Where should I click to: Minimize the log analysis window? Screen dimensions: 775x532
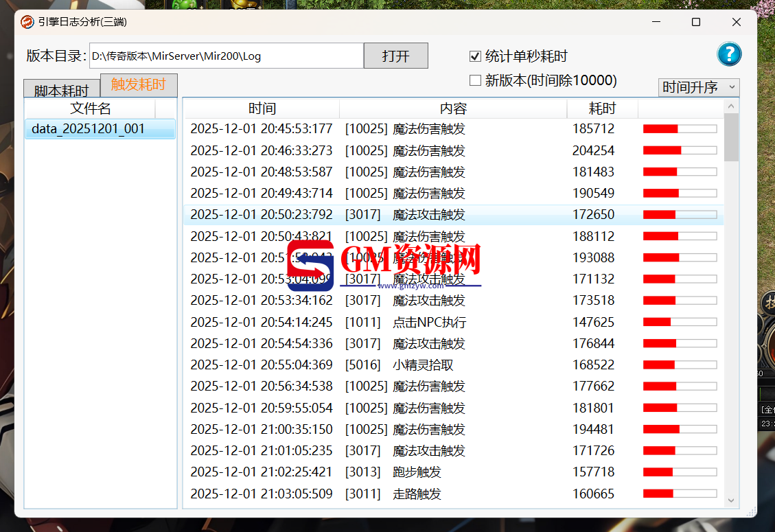[656, 22]
